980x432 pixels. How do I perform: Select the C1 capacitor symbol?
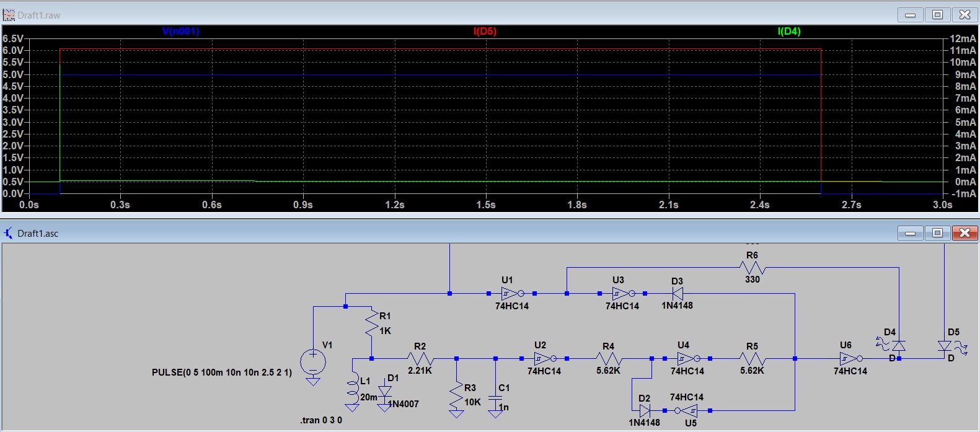pos(495,397)
